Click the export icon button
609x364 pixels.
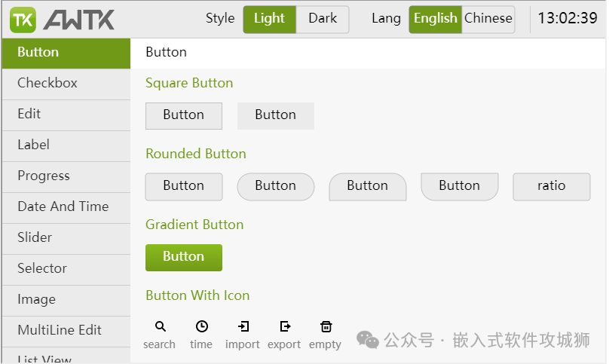click(284, 335)
